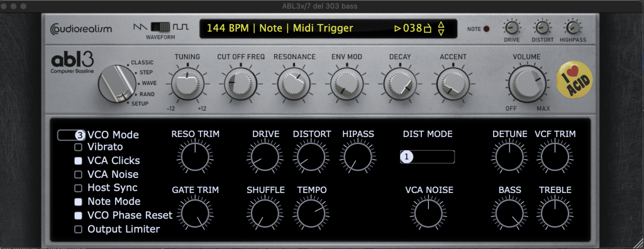Enable the Output Limiter checkbox
Screen dimensions: 644x249
pos(78,230)
